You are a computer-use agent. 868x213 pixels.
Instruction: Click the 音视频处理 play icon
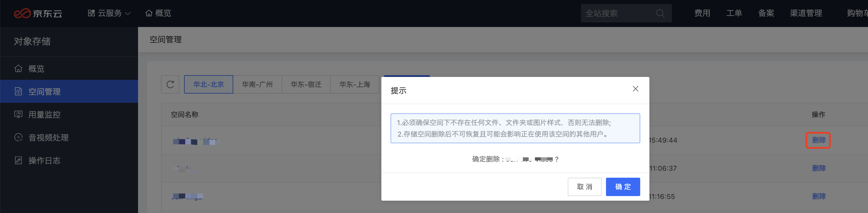pyautogui.click(x=18, y=137)
